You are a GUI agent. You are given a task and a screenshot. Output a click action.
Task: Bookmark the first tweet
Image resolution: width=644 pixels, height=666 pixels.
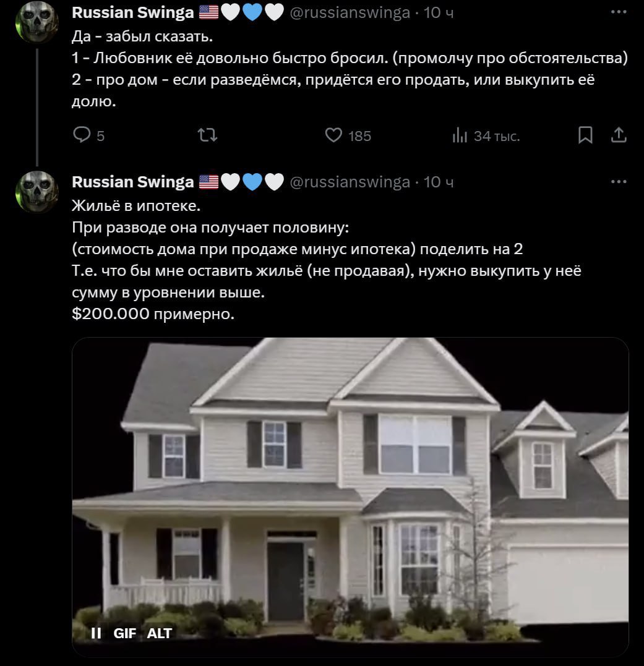click(585, 135)
